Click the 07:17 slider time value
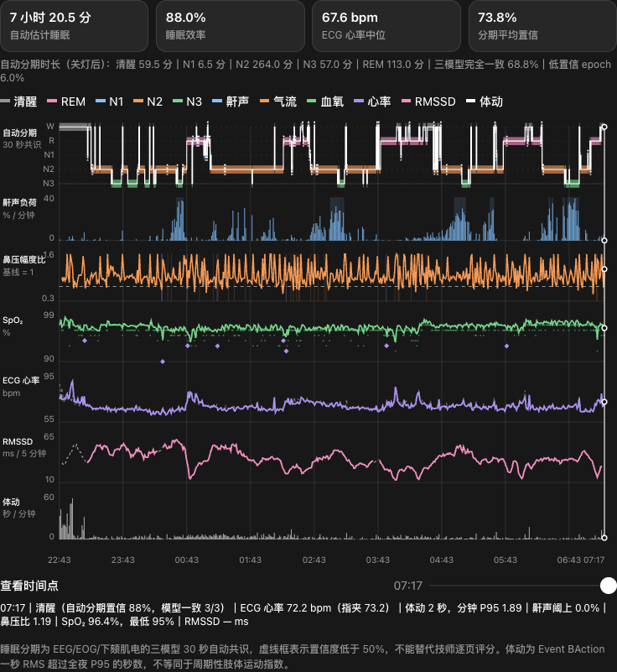 point(407,586)
